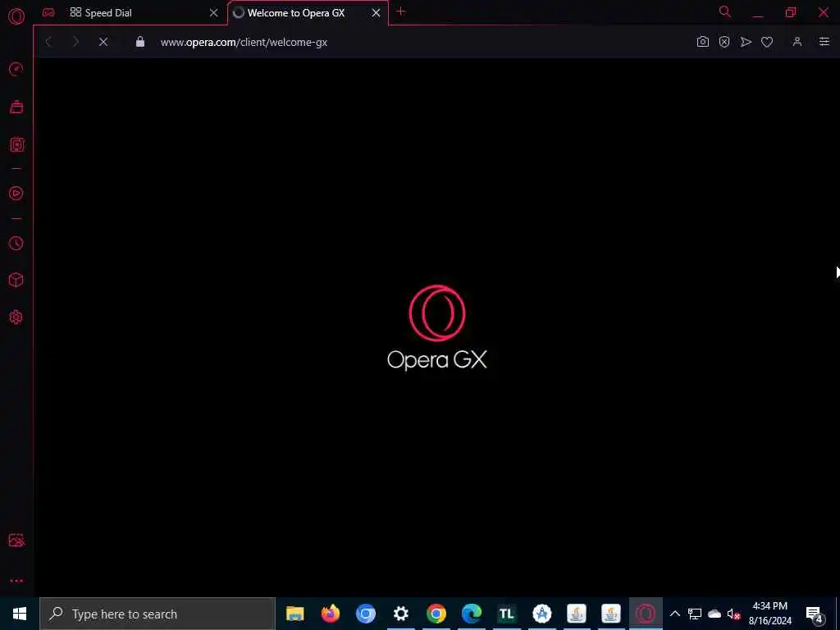
Task: Click the muted volume tray icon
Action: pos(734,614)
